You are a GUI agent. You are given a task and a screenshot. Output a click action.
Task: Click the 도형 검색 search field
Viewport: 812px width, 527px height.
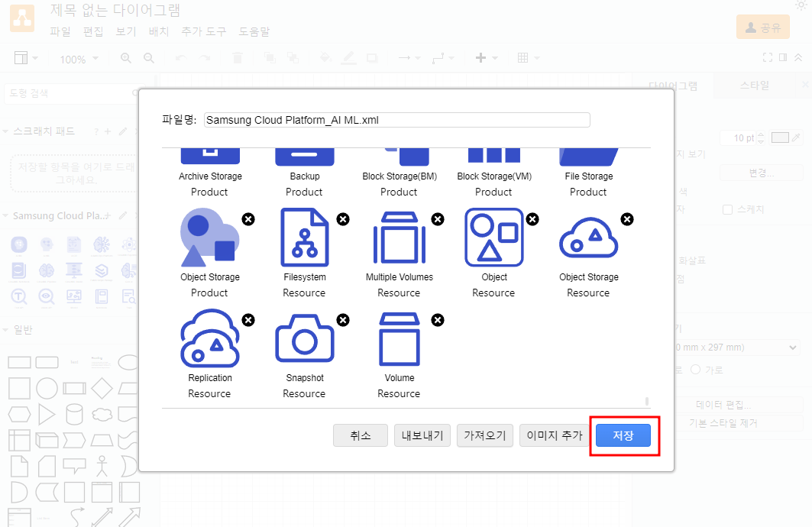pyautogui.click(x=71, y=93)
